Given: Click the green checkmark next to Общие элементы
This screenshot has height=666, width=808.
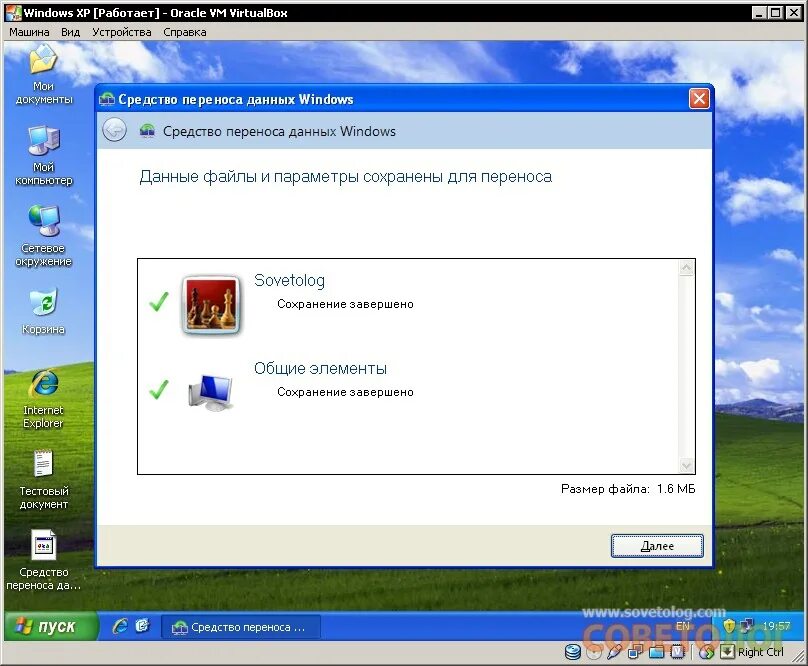Looking at the screenshot, I should coord(159,390).
